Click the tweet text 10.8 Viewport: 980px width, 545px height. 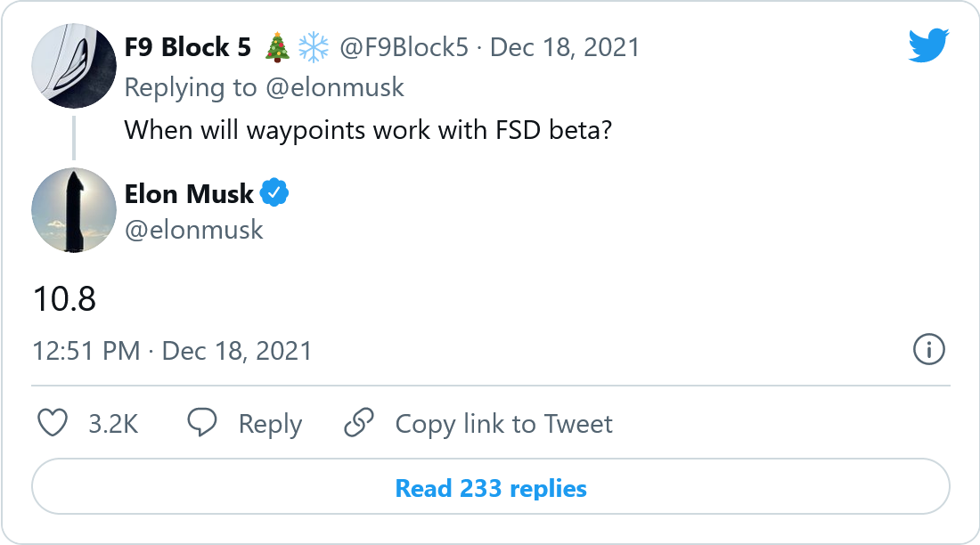pos(64,300)
